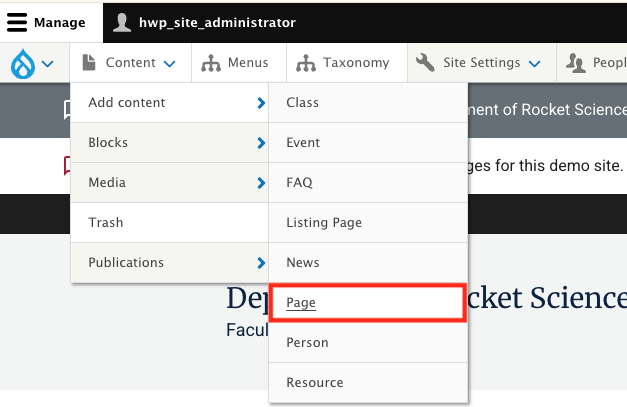627x407 pixels.
Task: Collapse the Content menu chevron
Action: click(x=170, y=64)
